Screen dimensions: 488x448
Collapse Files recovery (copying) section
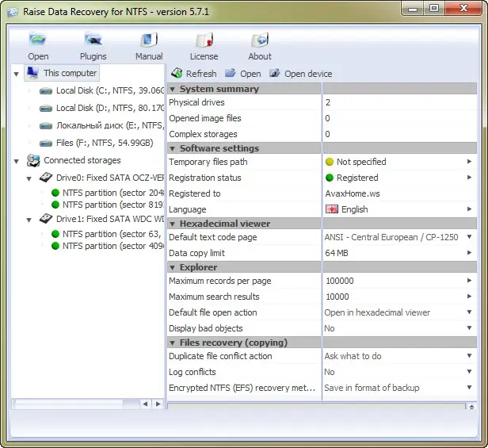click(172, 343)
